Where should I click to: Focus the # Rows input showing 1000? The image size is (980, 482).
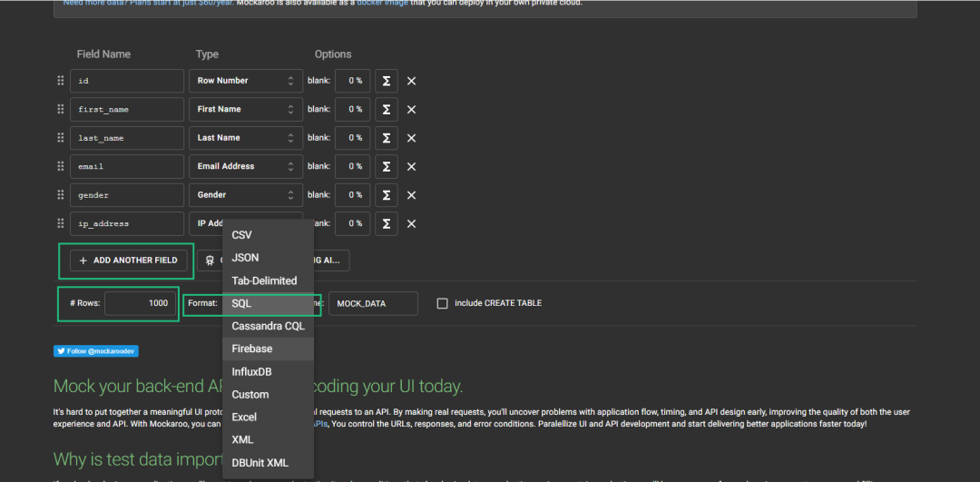(140, 303)
